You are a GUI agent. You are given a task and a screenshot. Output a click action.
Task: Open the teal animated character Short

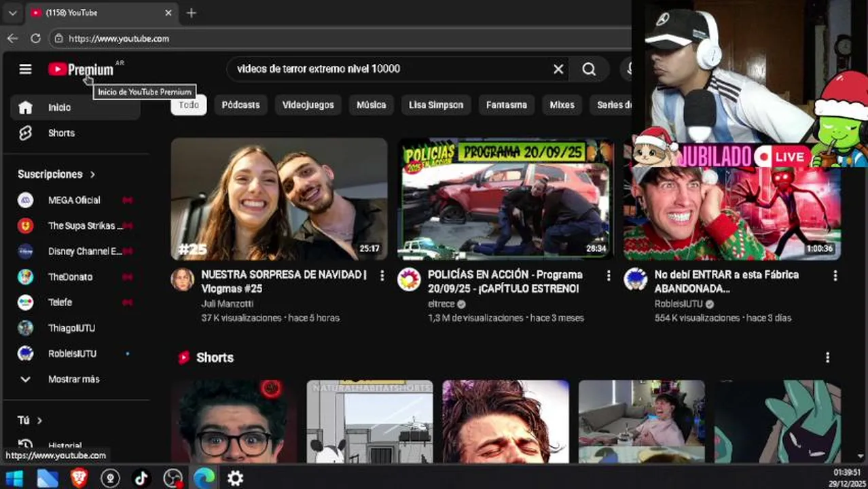click(x=778, y=421)
